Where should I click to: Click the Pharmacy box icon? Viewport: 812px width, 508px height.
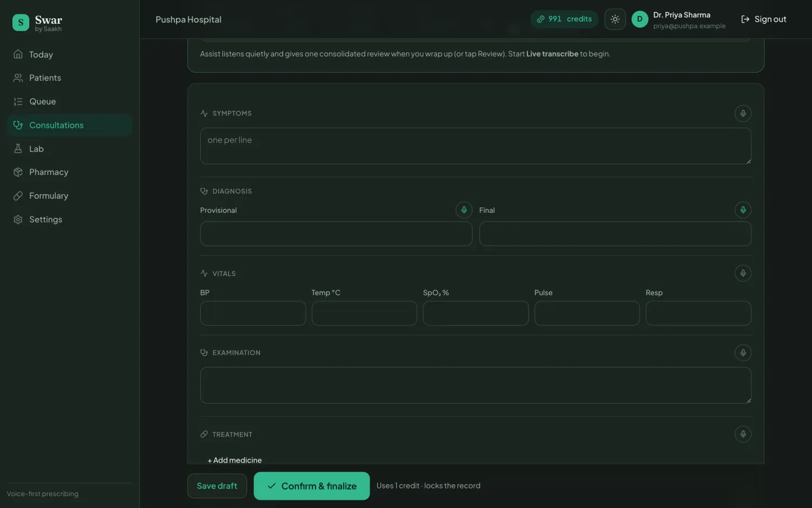[18, 172]
